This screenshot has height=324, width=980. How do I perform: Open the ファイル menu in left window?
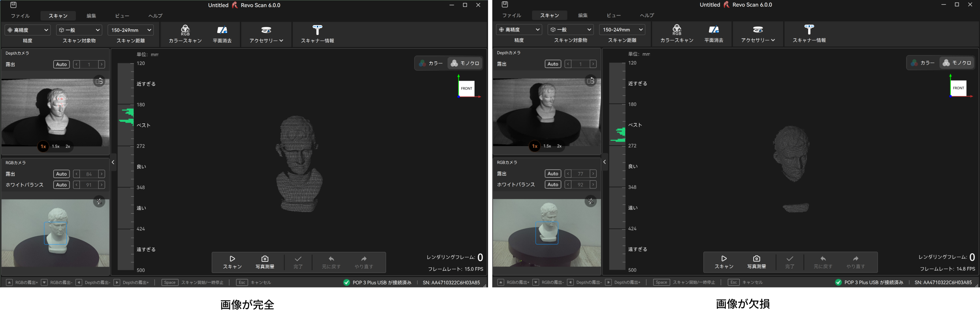click(x=20, y=16)
